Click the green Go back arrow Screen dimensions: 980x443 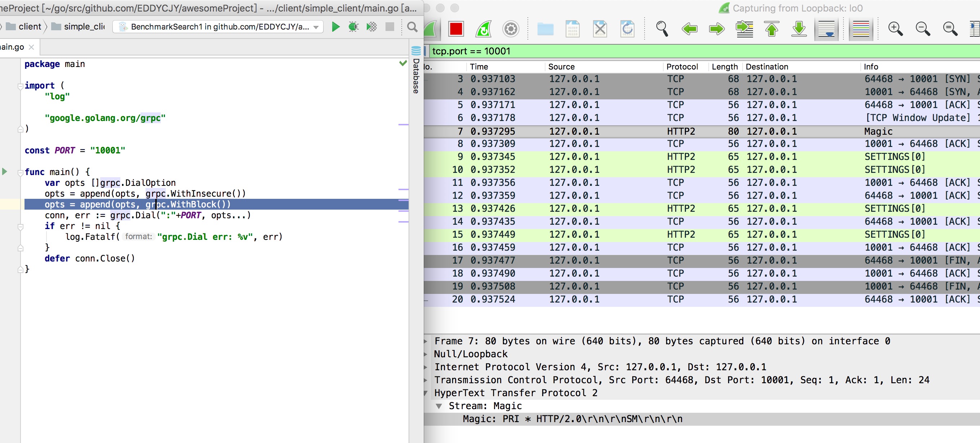(x=689, y=28)
